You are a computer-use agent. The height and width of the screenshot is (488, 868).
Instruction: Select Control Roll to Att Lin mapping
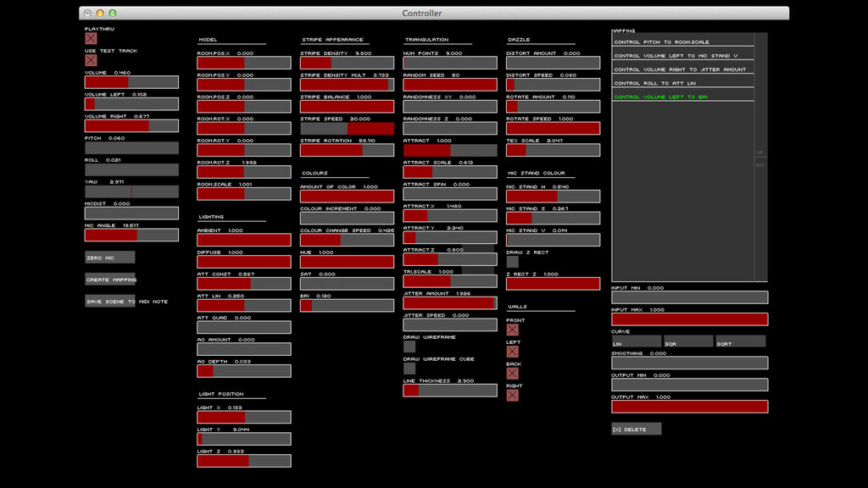682,83
